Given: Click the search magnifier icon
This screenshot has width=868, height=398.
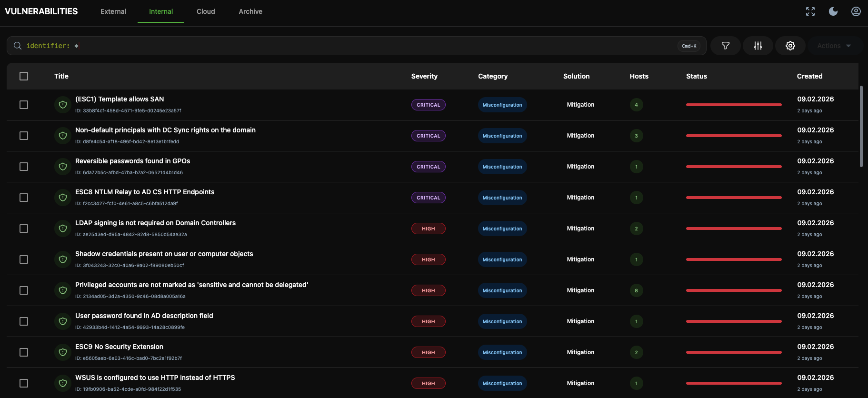Looking at the screenshot, I should click(18, 46).
